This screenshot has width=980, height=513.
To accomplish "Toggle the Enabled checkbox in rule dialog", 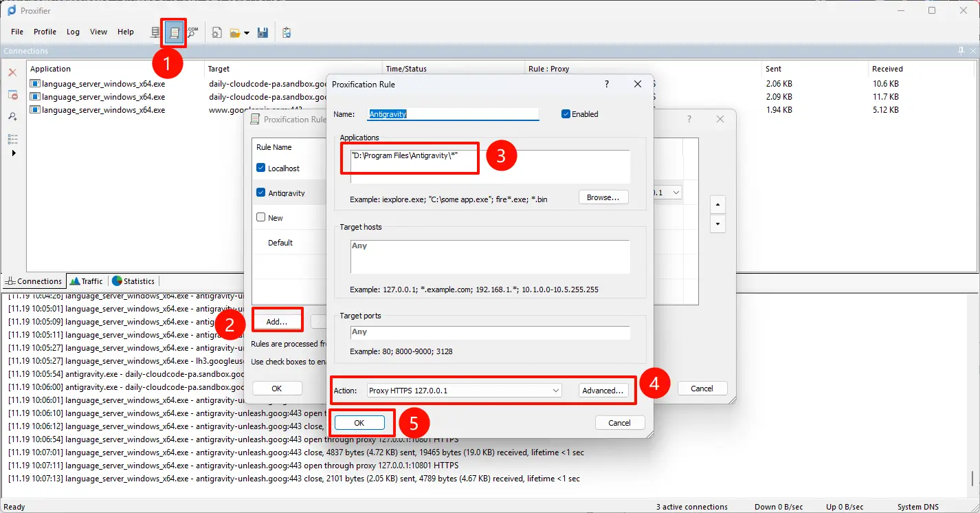I will click(566, 114).
